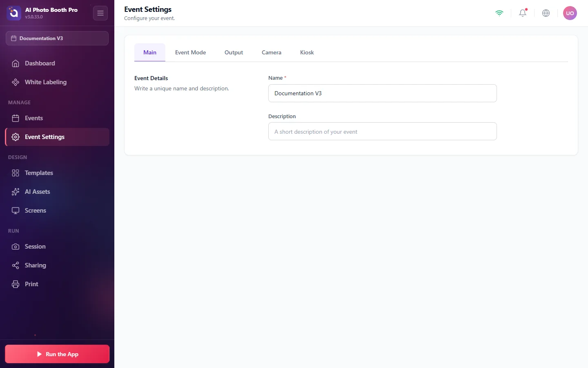Click the Event Settings gear icon
Viewport: 588px width, 368px height.
(x=16, y=137)
